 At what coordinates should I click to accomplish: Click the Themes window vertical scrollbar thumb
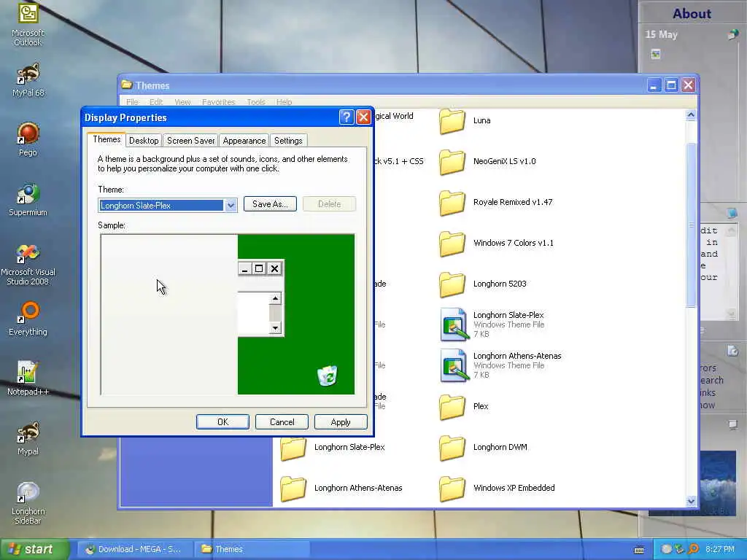coord(692,225)
